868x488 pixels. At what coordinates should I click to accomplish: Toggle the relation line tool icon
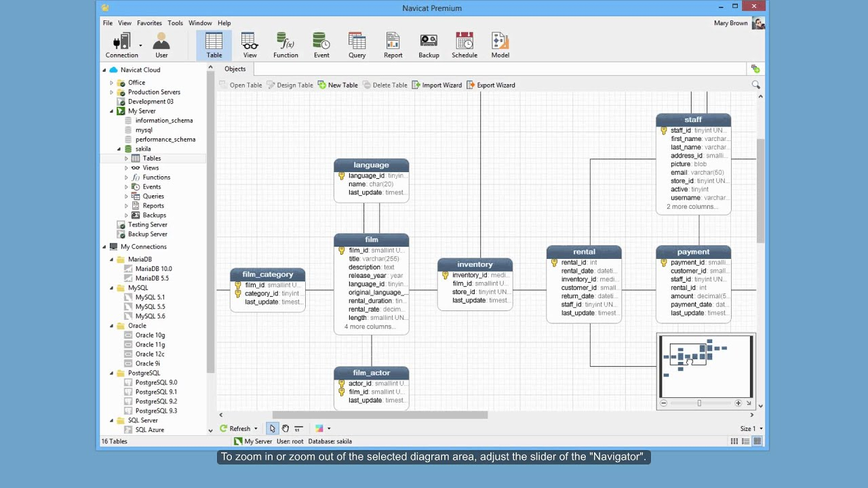(x=298, y=428)
